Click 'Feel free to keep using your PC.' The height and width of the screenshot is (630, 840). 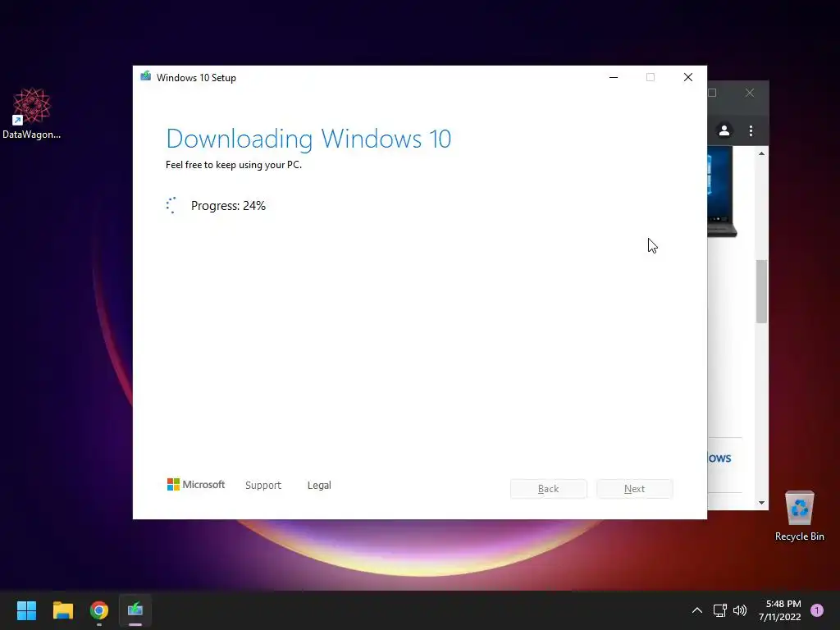pyautogui.click(x=234, y=165)
